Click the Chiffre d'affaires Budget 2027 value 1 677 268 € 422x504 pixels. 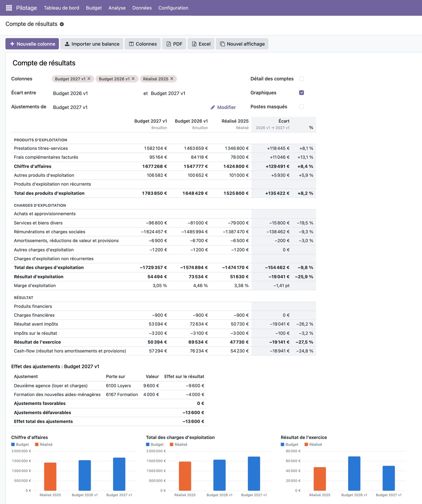(155, 167)
